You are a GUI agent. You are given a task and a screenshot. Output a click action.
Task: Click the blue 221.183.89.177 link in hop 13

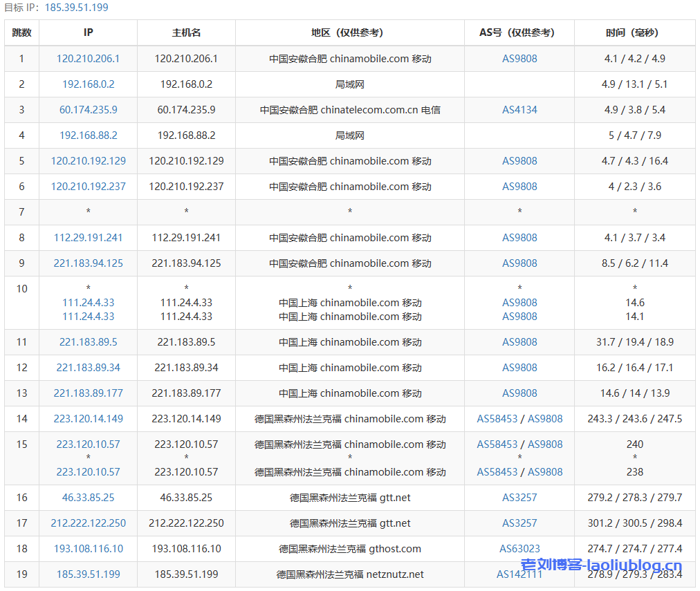(88, 393)
